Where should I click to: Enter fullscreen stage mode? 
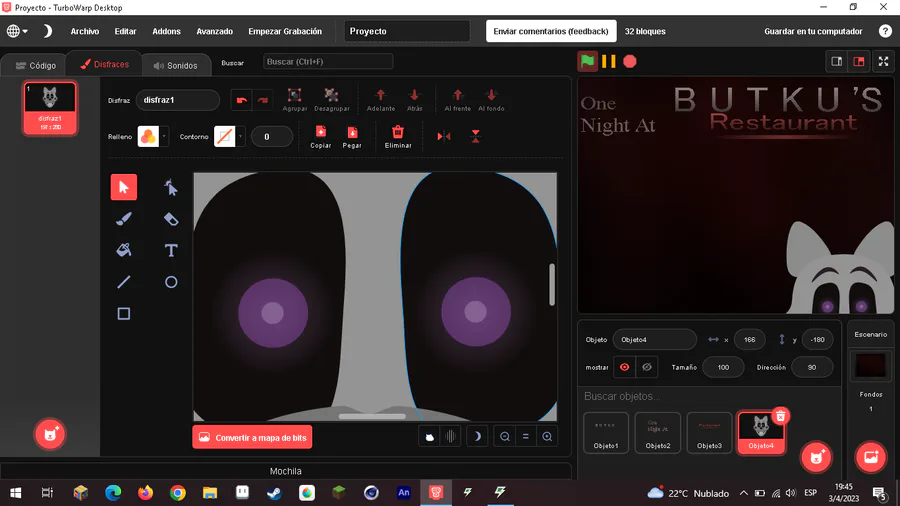point(883,61)
